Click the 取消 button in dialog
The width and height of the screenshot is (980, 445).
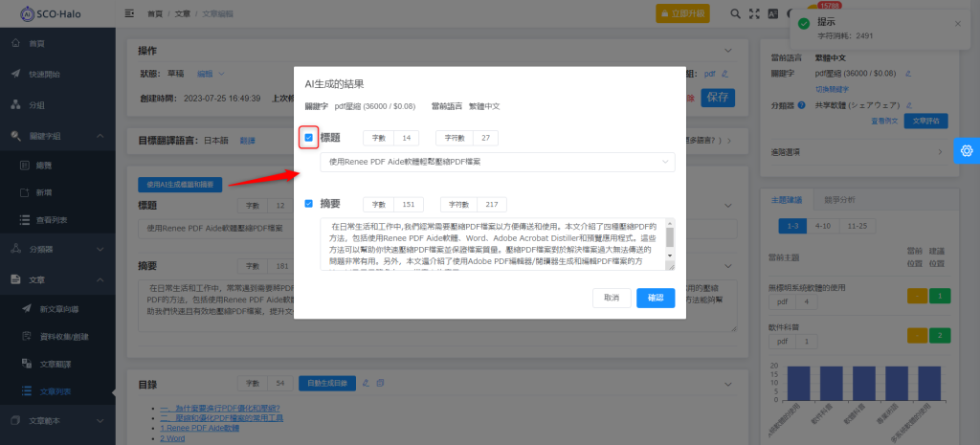612,298
